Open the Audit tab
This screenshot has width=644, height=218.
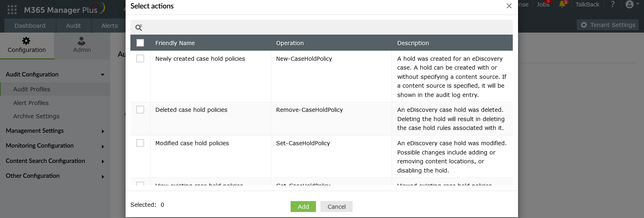73,26
